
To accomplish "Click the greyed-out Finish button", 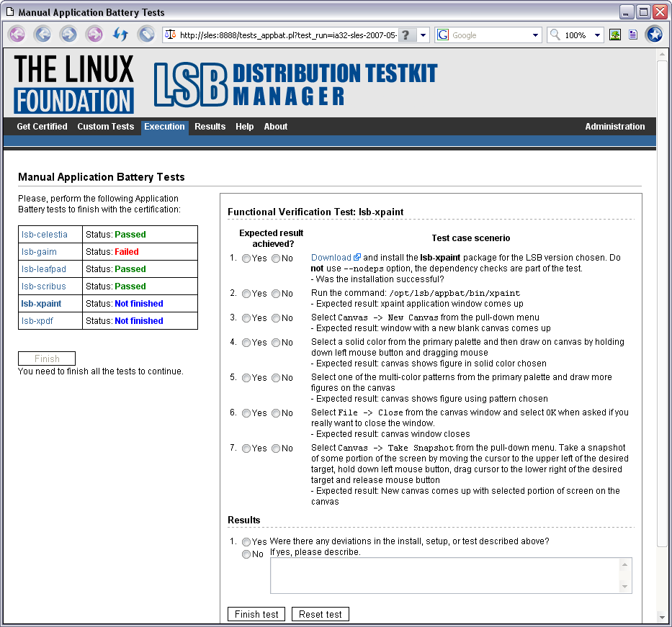I will pyautogui.click(x=47, y=358).
